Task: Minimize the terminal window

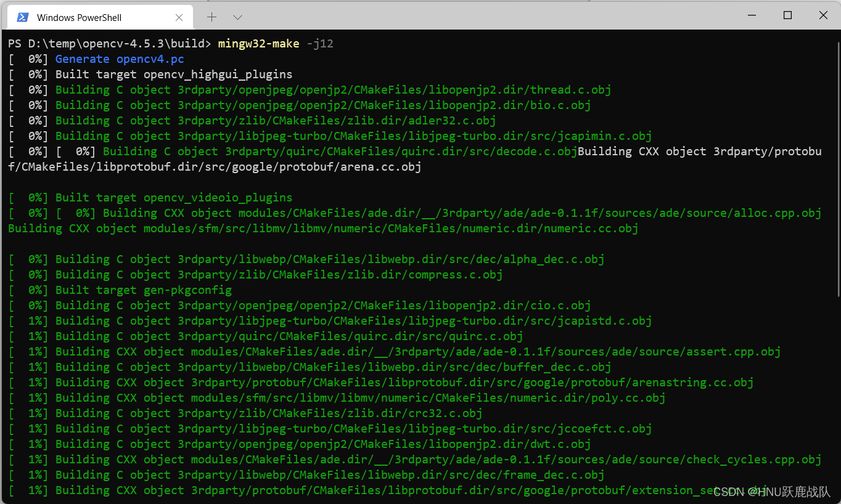Action: point(751,15)
